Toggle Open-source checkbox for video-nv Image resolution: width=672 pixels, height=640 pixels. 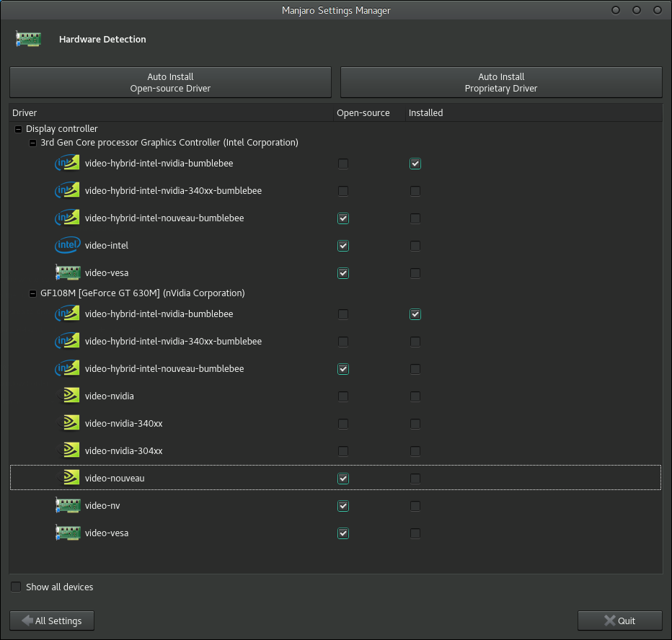(x=343, y=506)
